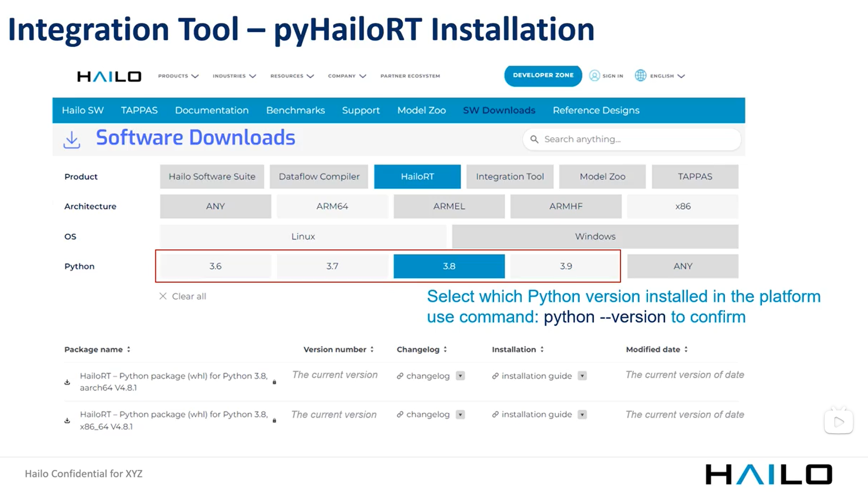Click download icon for aarch64 V4.8.1 package
Image resolution: width=868 pixels, height=492 pixels.
(x=67, y=382)
